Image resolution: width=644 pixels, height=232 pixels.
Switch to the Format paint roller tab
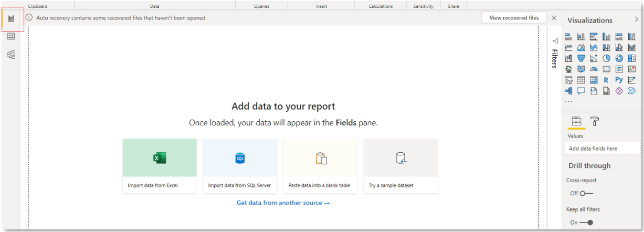595,121
